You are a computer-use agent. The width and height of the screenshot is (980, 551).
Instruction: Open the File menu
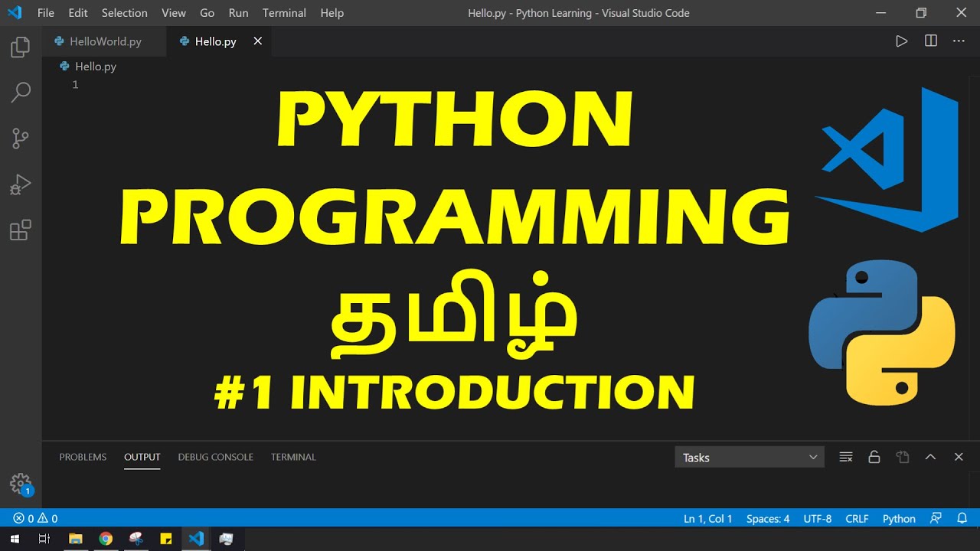[46, 13]
